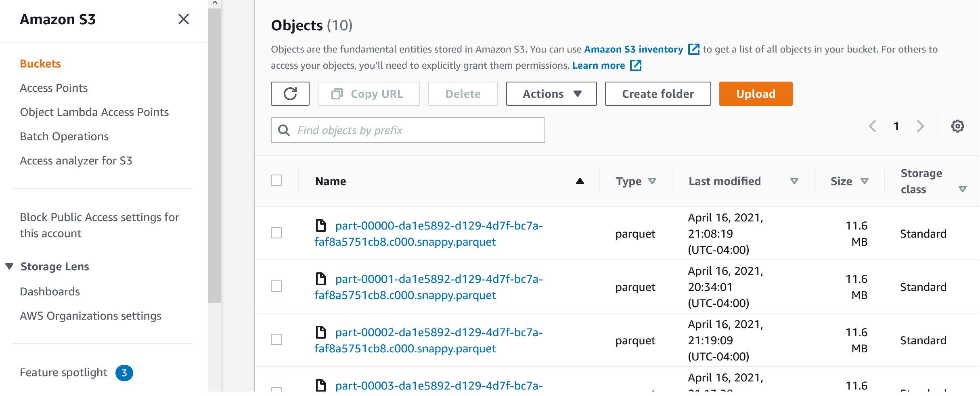
Task: Check the box for part-00000 parquet file
Action: point(276,233)
